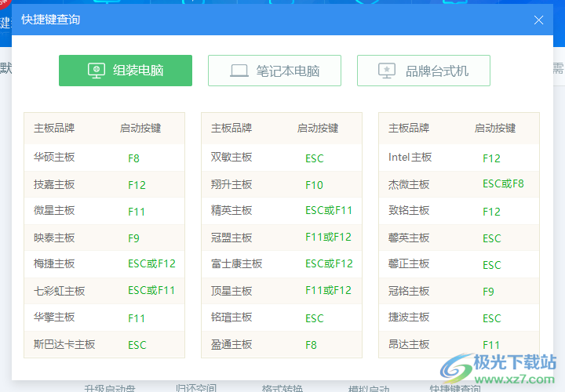Click F11 key for 微星主板

137,212
